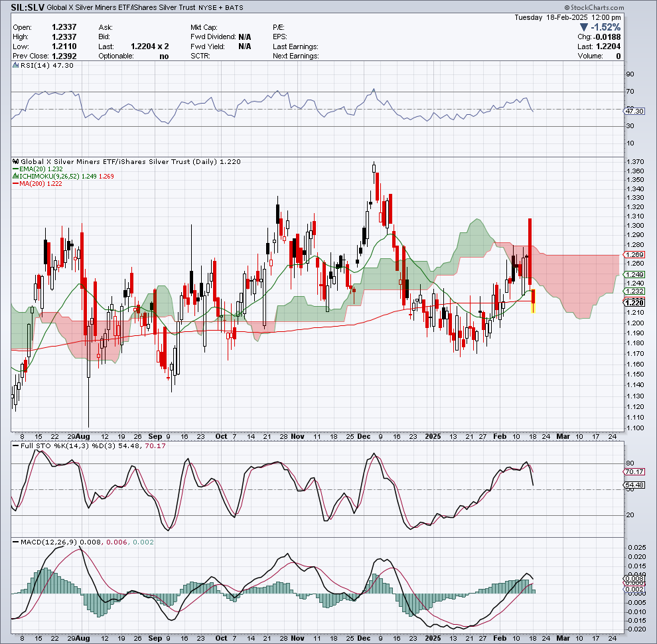Click the Mar label on the MACD panel date axis
This screenshot has height=644, width=657.
coord(563,638)
